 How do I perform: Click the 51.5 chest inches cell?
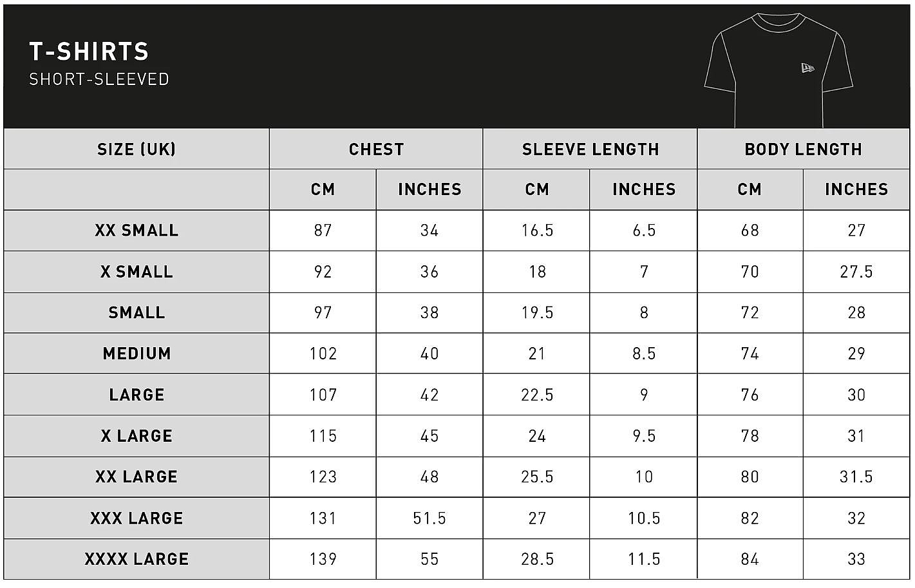[429, 518]
